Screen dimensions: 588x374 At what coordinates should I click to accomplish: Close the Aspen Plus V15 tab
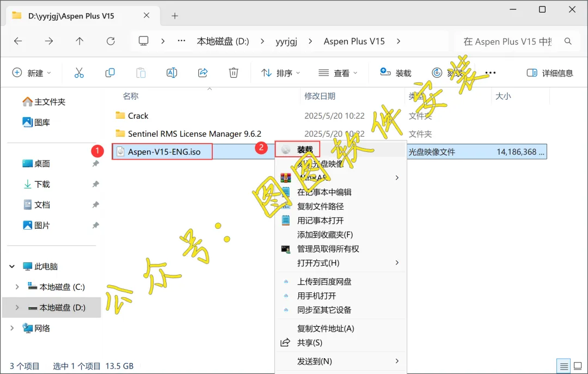point(146,15)
